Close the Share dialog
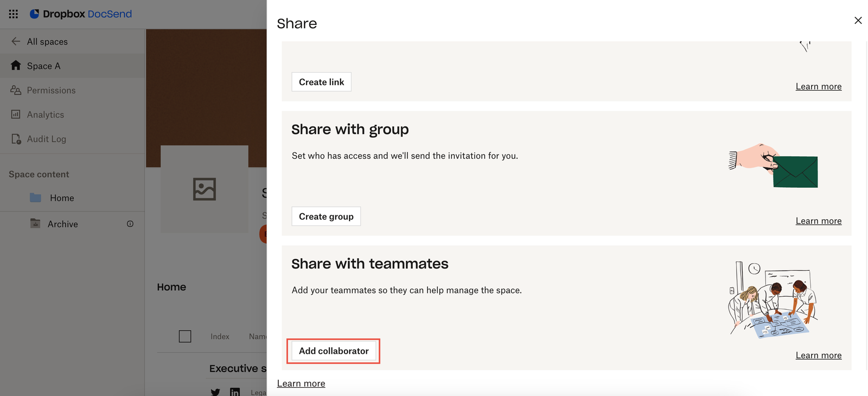Viewport: 868px width, 396px height. (858, 20)
